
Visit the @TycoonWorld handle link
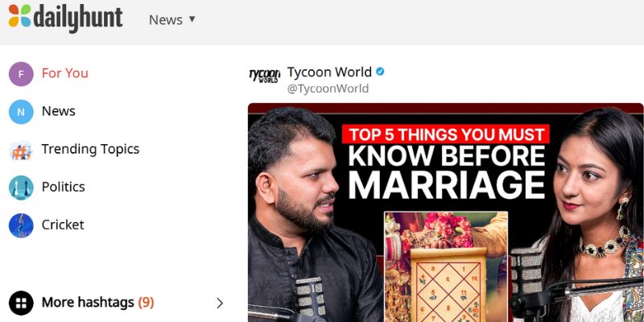pyautogui.click(x=328, y=89)
